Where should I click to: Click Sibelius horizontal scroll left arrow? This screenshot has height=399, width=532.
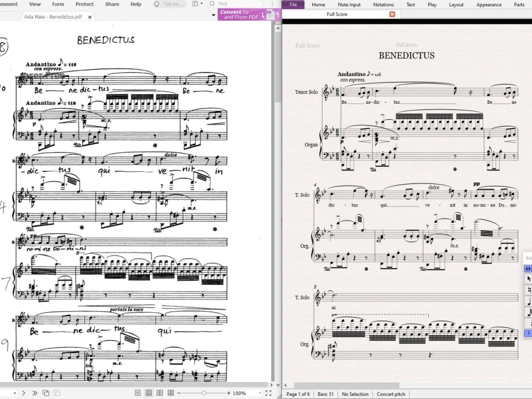(286, 385)
